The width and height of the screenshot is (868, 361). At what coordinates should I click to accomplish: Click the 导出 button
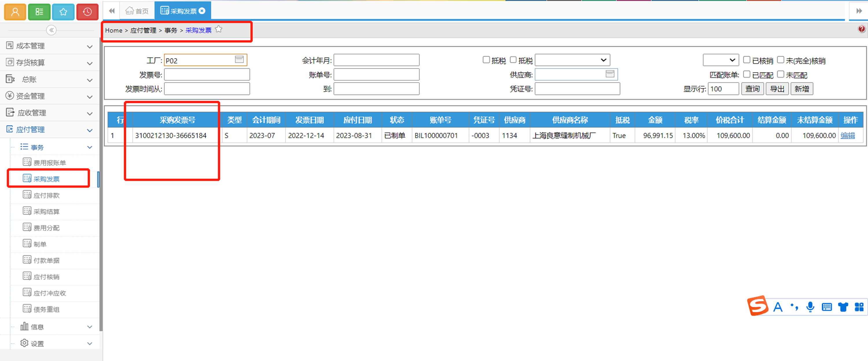[777, 89]
